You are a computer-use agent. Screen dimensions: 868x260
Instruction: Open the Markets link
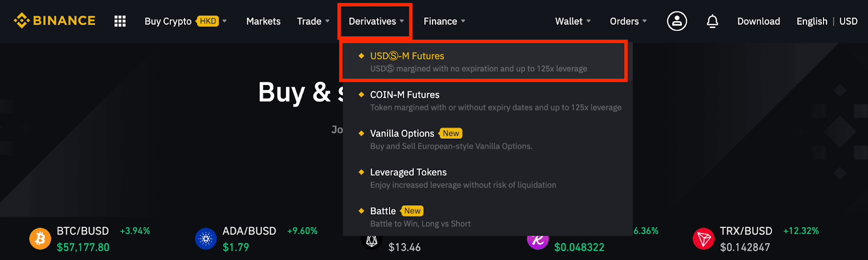[263, 21]
